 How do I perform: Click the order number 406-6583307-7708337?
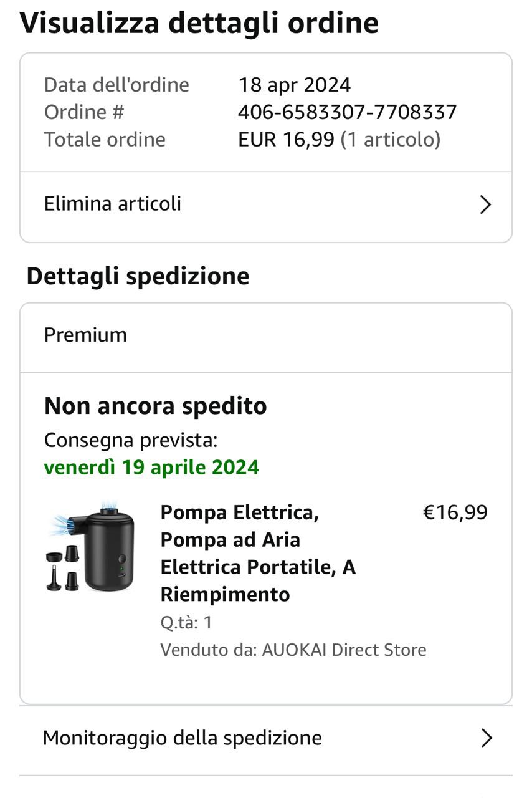pyautogui.click(x=348, y=112)
